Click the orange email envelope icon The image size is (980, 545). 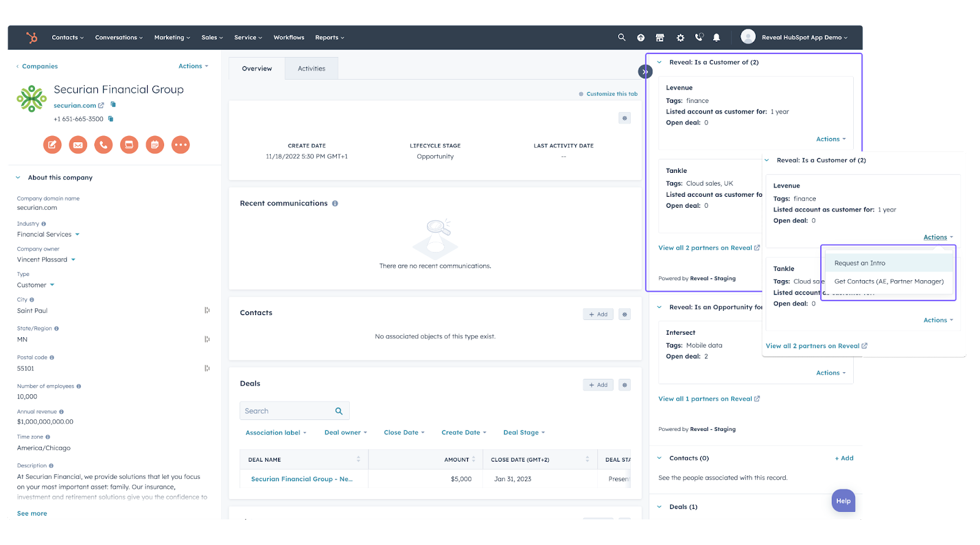[x=78, y=145]
